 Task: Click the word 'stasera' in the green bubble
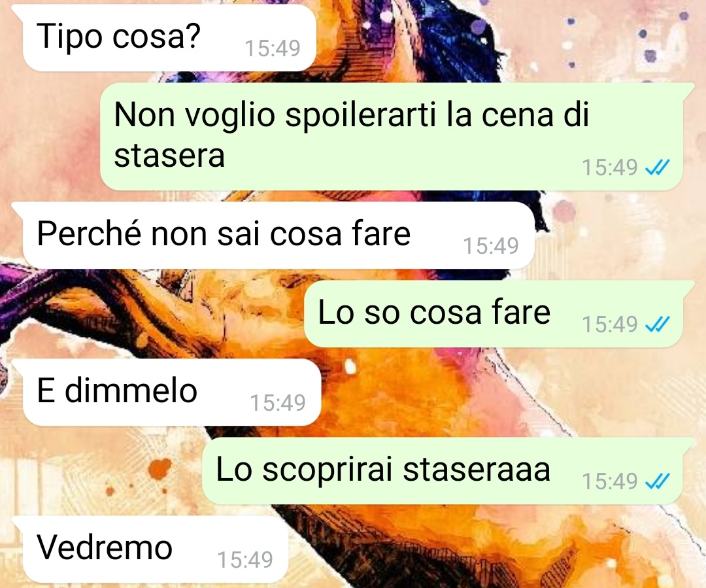(169, 156)
